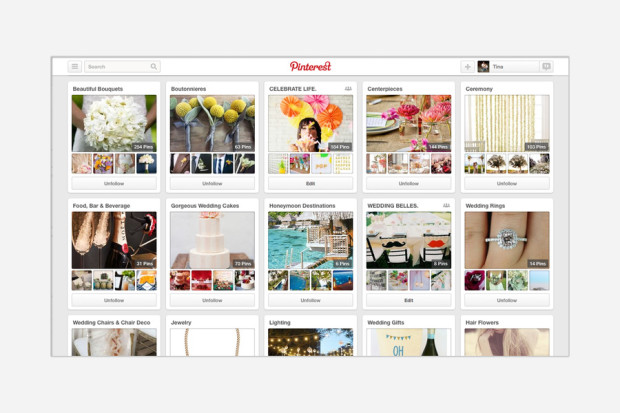
Task: Unfollow the Food, Bar & Beverage board
Action: pyautogui.click(x=114, y=300)
